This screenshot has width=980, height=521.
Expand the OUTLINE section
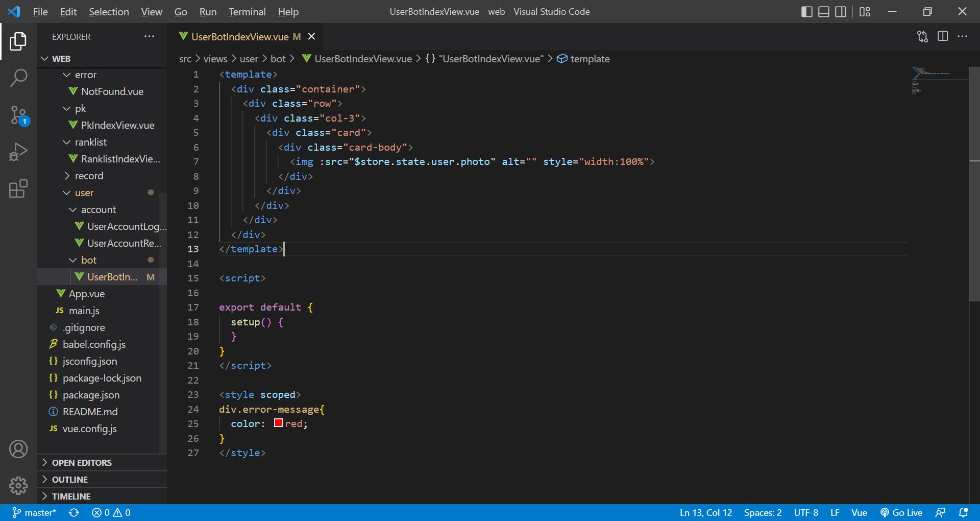(x=70, y=480)
